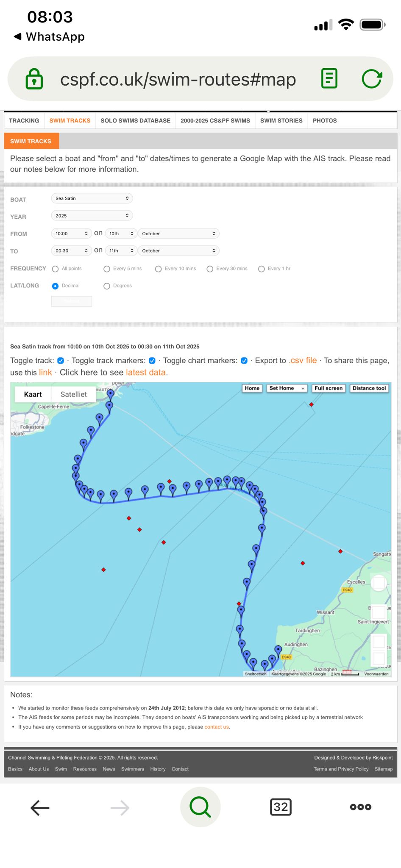
Task: Tap the green search icon
Action: tap(200, 807)
